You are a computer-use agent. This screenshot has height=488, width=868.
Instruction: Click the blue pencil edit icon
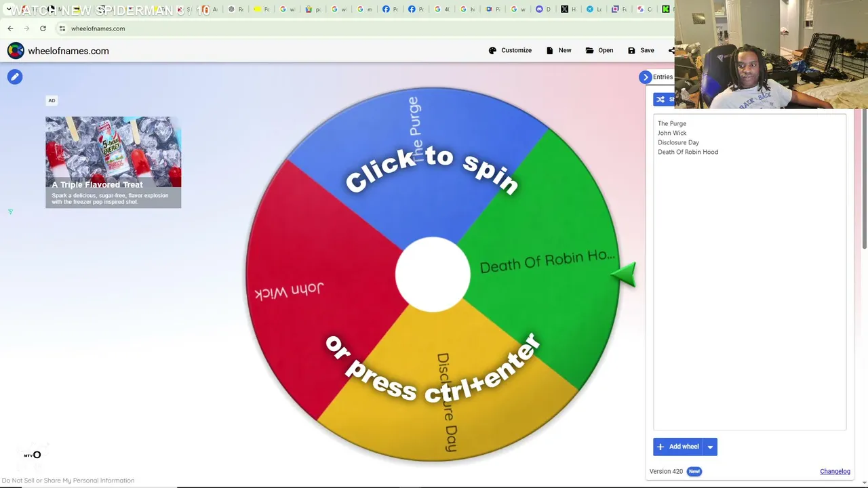[15, 77]
